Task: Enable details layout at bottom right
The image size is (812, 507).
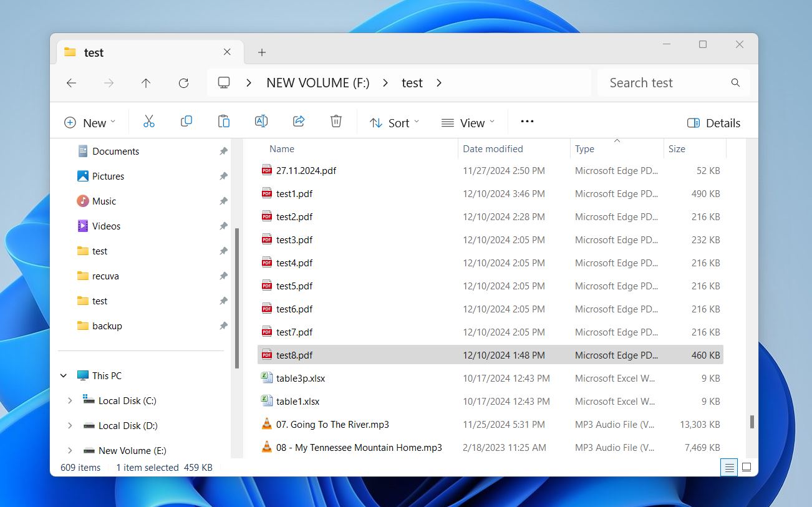Action: point(729,467)
